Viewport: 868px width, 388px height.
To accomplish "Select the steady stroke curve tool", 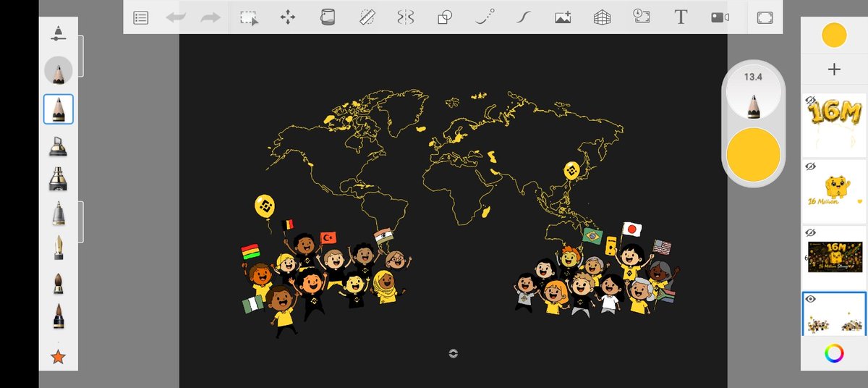I will pos(524,17).
